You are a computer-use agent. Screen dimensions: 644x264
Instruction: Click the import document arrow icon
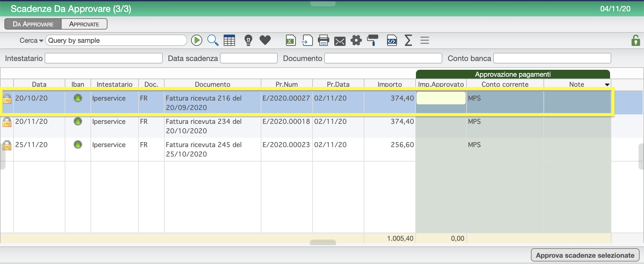tap(307, 40)
